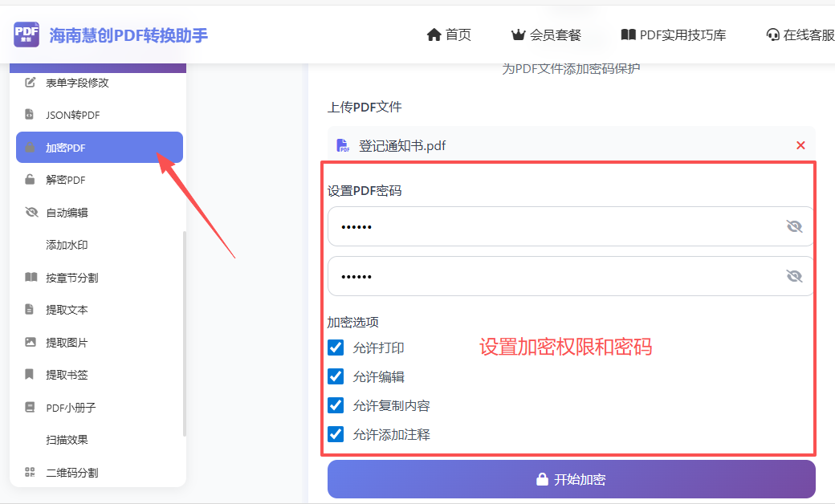Viewport: 835px width, 504px height.
Task: Click the lock icon beside 加密PDF
Action: point(30,148)
